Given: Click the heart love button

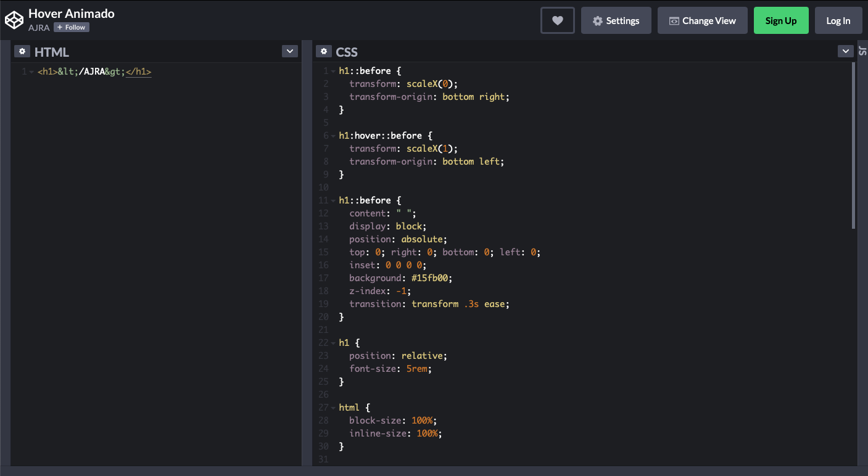Looking at the screenshot, I should point(558,20).
